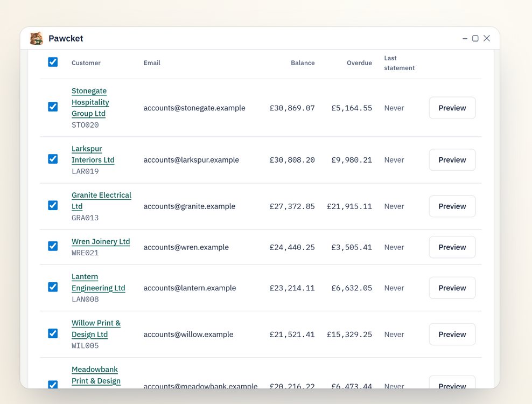This screenshot has width=532, height=404.
Task: Toggle Wren Joinery Ltd checkbox
Action: click(x=53, y=246)
